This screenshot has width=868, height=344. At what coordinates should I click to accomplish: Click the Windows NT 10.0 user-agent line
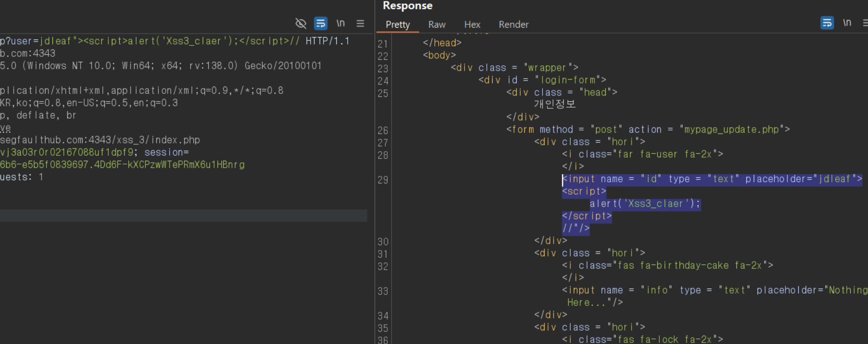pyautogui.click(x=161, y=66)
